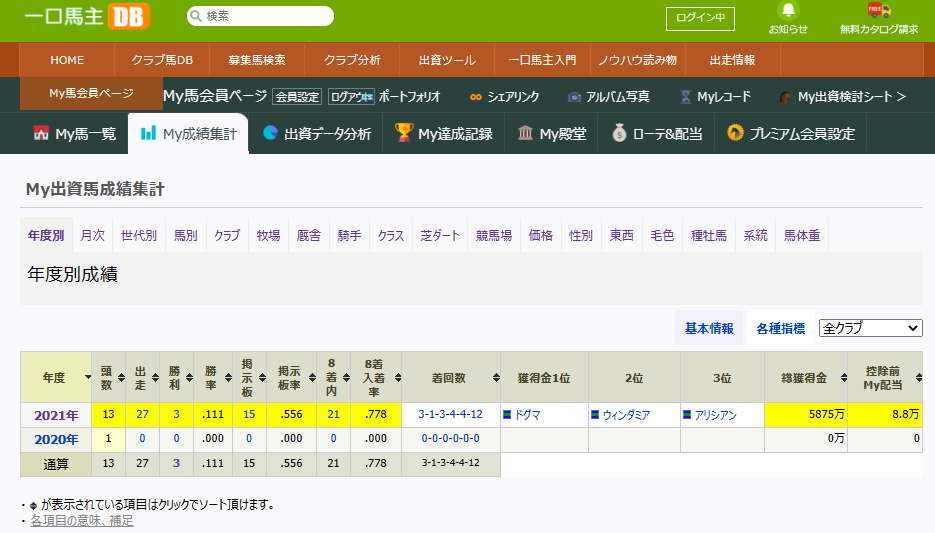Open シェアリンク chain icon link

click(x=504, y=97)
